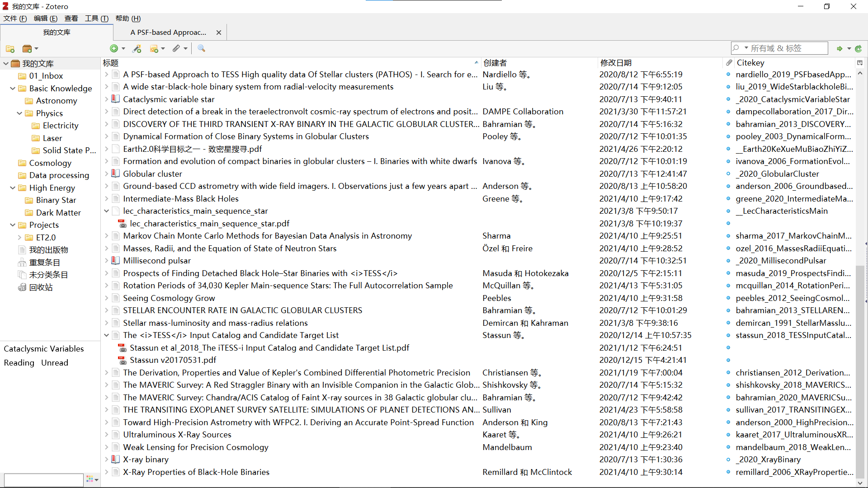Click the New Note icon
The height and width of the screenshot is (488, 868).
coord(154,48)
